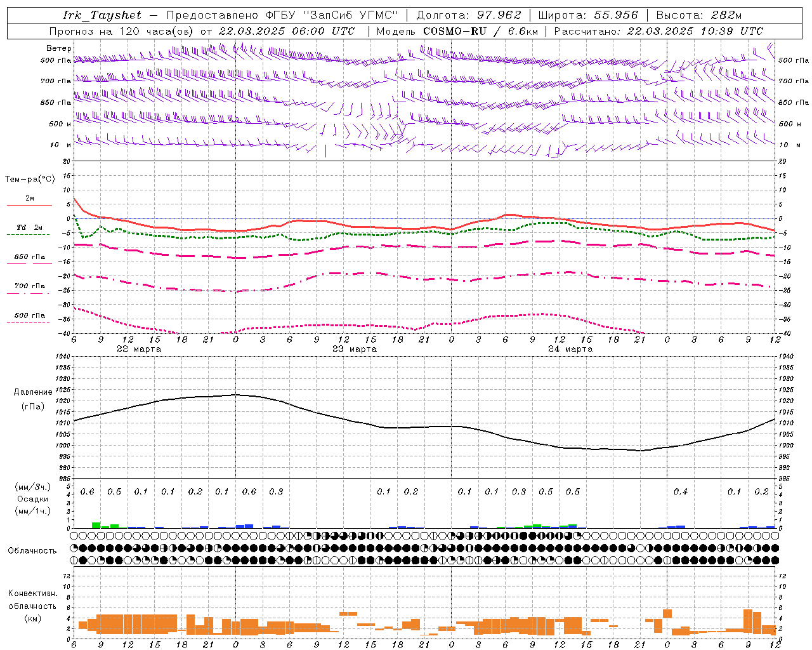This screenshot has height=650, width=812.
Task: Click the Высота: 282м value
Action: coord(699,15)
